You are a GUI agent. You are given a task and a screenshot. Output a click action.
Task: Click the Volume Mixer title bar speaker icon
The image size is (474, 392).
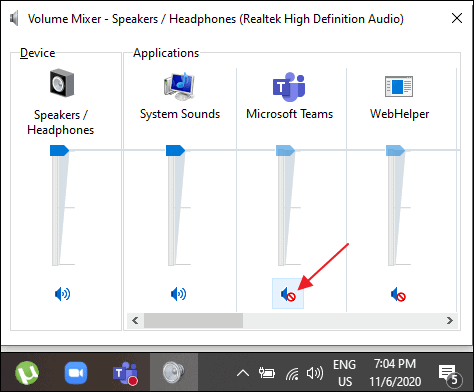[x=14, y=18]
